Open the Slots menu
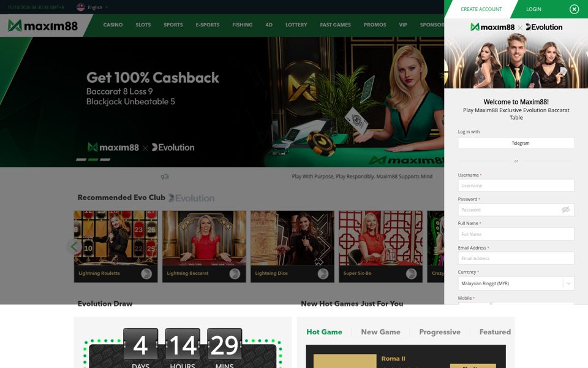Image resolution: width=588 pixels, height=368 pixels. (143, 25)
